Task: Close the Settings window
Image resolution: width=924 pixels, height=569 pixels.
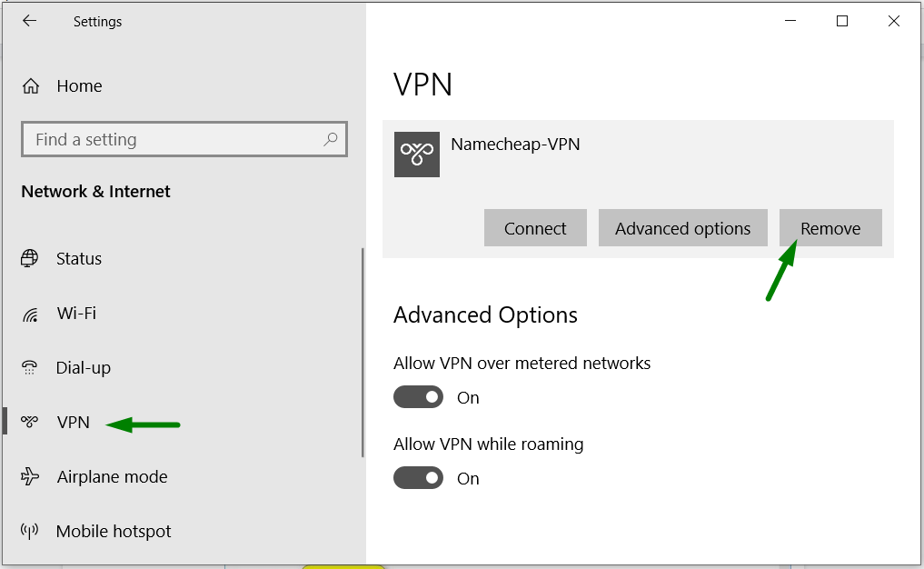Action: [893, 21]
